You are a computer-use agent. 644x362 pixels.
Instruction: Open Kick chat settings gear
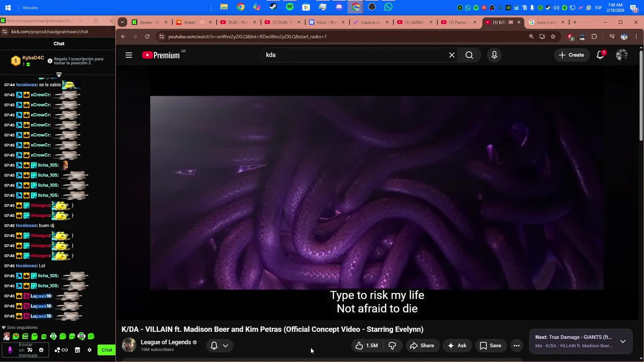click(x=90, y=350)
